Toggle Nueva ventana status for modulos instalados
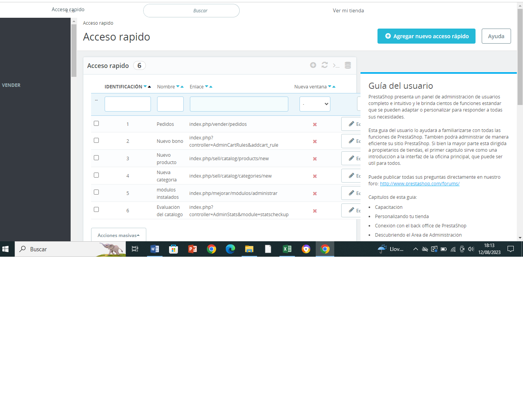 coord(315,193)
